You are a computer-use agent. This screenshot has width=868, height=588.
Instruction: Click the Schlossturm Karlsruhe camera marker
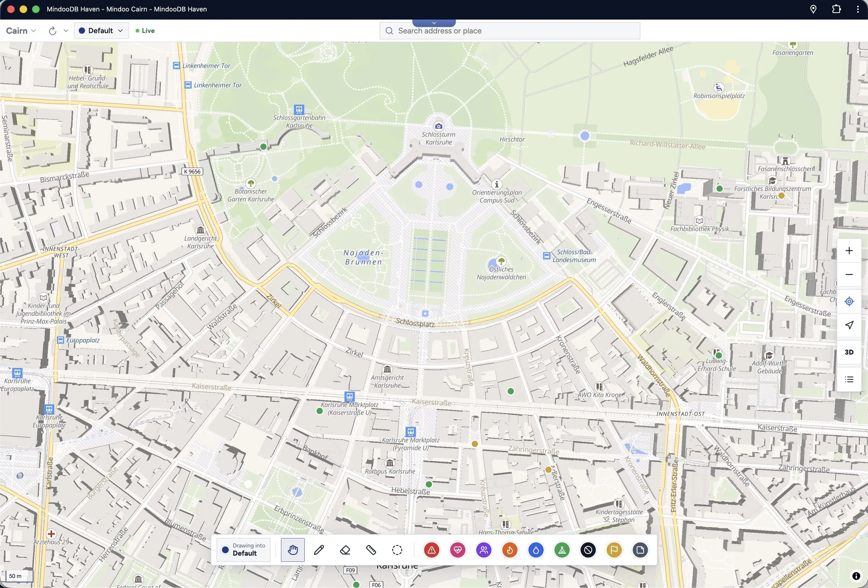point(438,126)
